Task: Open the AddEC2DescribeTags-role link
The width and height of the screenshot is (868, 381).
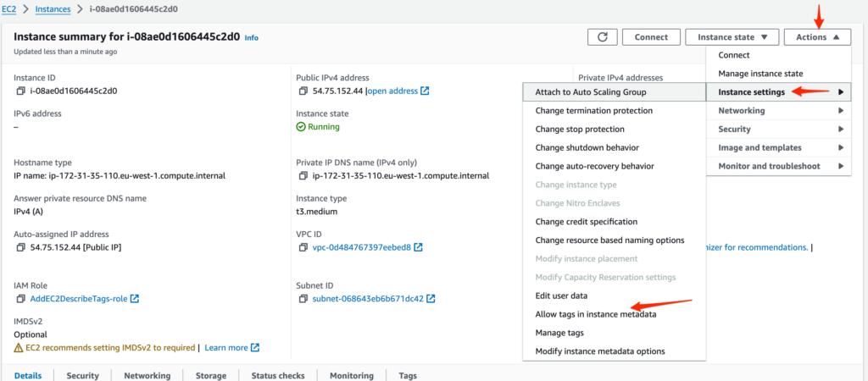Action: (x=79, y=299)
